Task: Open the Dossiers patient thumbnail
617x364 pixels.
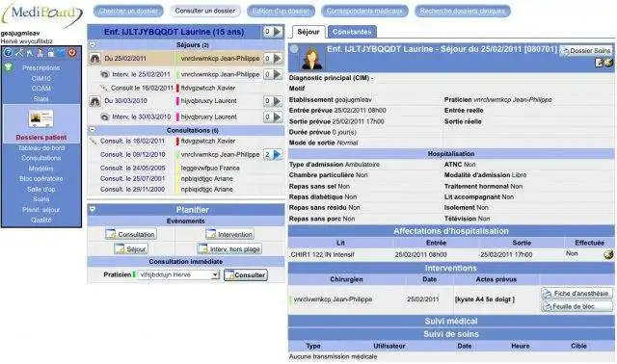Action: (x=40, y=118)
